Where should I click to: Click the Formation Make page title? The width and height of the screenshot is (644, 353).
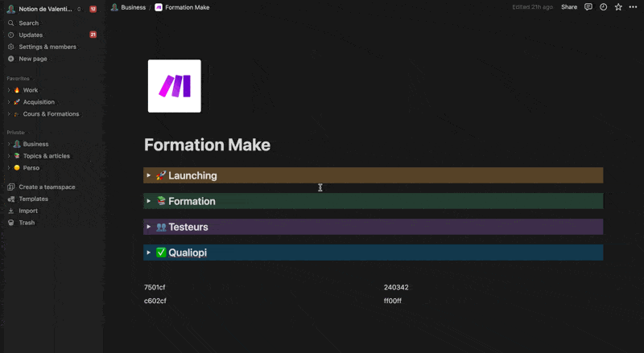[x=207, y=145]
